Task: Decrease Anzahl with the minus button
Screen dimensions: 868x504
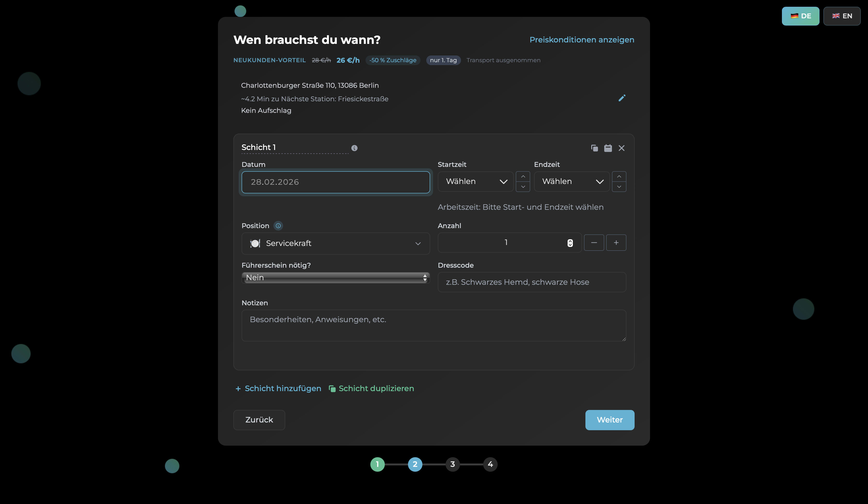Action: [x=594, y=243]
